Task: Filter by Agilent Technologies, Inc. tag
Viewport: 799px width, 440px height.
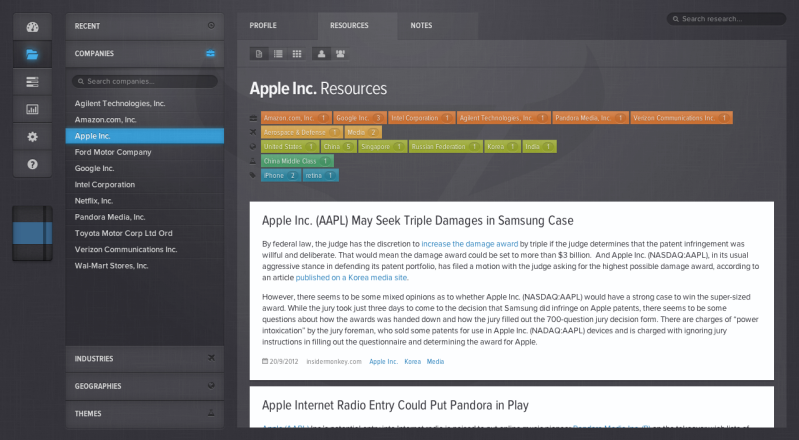Action: [x=503, y=118]
